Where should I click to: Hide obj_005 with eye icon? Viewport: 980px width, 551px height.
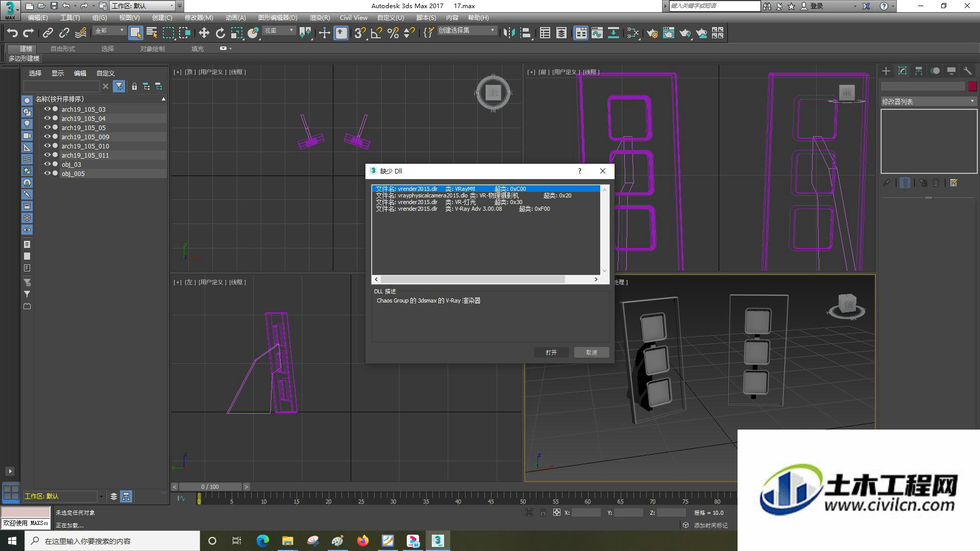pos(47,173)
